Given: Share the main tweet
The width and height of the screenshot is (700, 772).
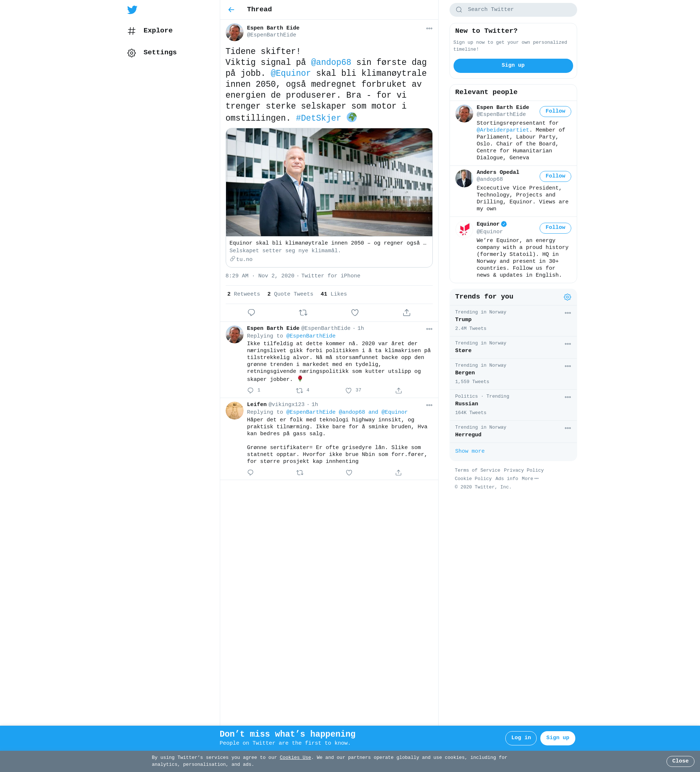Looking at the screenshot, I should coord(407,312).
